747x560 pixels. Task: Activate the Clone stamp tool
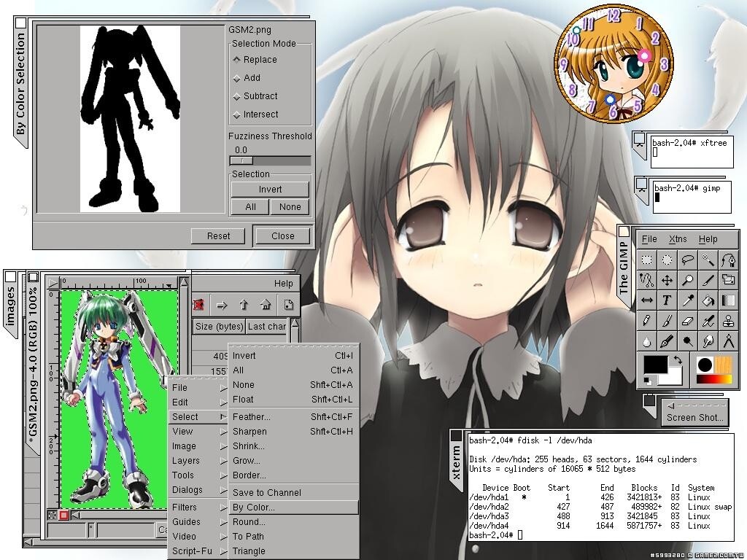tap(728, 320)
